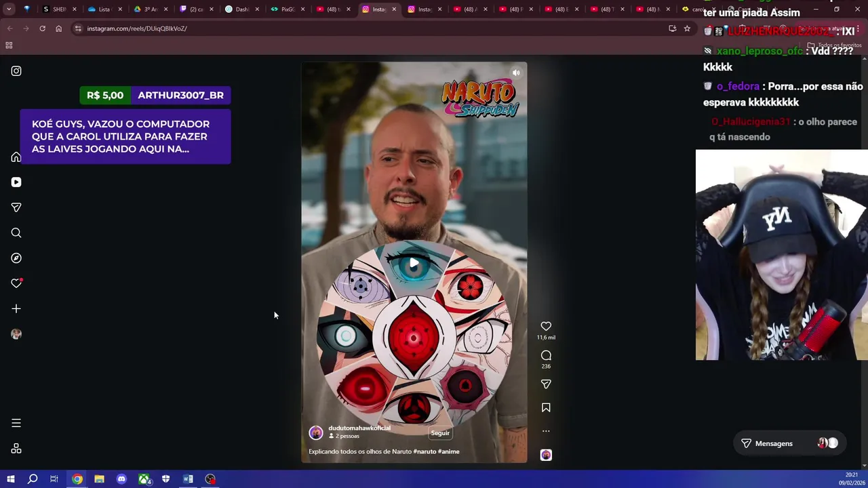Open the Instagram logo home link
This screenshot has height=488, width=868.
click(x=16, y=71)
